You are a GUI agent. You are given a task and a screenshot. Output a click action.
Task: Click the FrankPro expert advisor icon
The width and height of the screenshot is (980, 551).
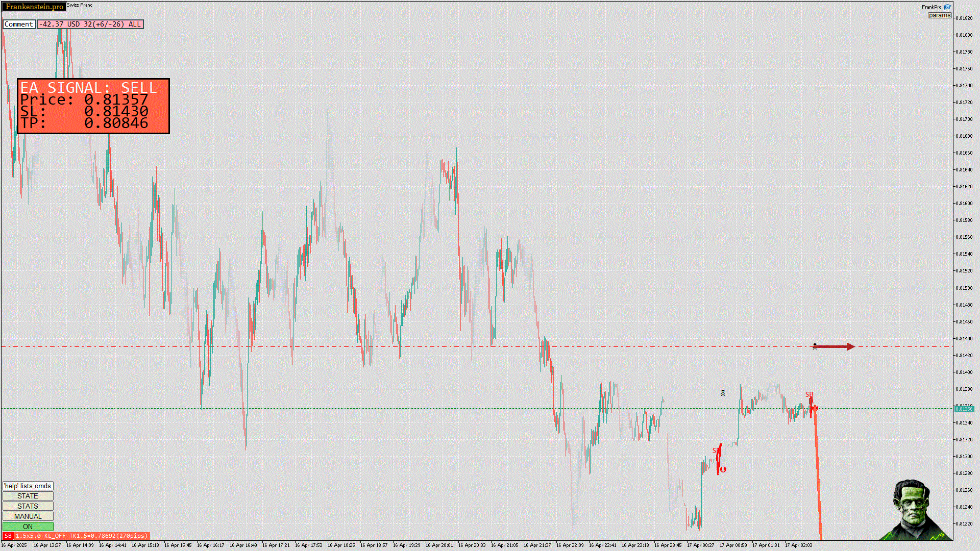pos(947,7)
